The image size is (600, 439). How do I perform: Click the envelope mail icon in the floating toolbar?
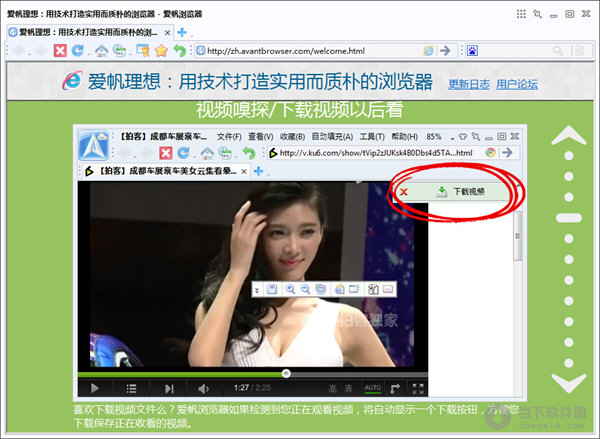388,289
